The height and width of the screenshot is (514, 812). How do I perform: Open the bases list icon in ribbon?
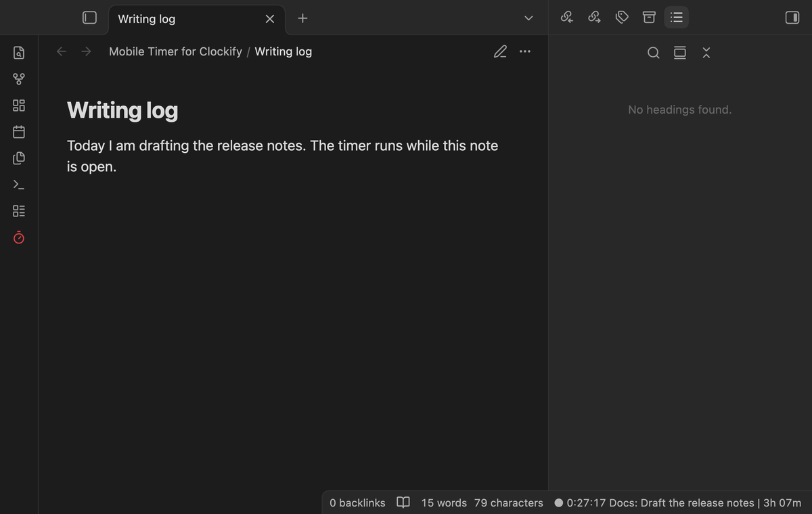click(x=19, y=211)
